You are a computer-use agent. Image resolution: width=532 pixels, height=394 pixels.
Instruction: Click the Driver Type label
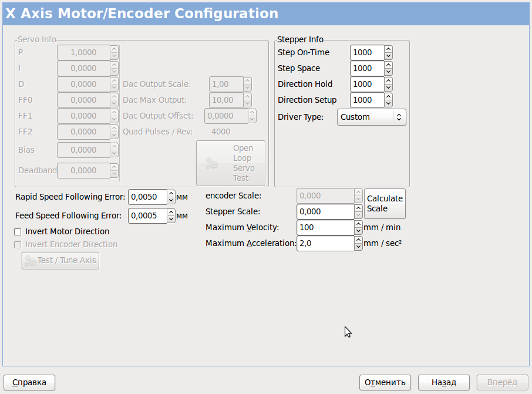pos(301,117)
